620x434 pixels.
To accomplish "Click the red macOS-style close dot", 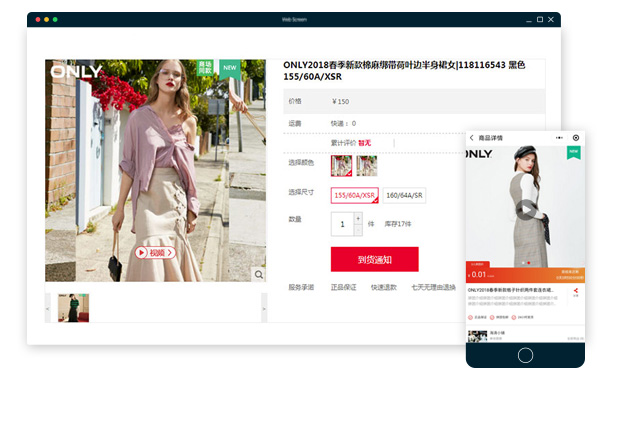I will pyautogui.click(x=38, y=19).
